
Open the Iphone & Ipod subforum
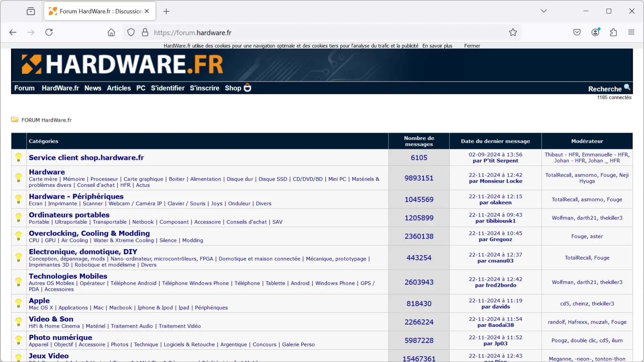pyautogui.click(x=155, y=308)
